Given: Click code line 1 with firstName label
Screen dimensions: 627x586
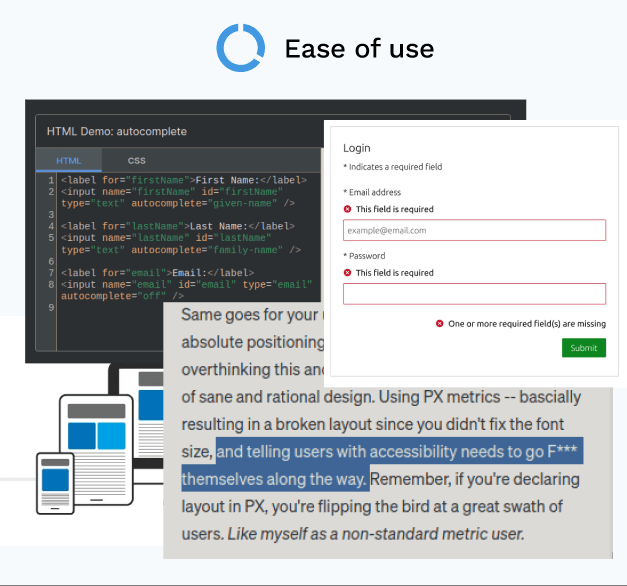Looking at the screenshot, I should pyautogui.click(x=184, y=180).
